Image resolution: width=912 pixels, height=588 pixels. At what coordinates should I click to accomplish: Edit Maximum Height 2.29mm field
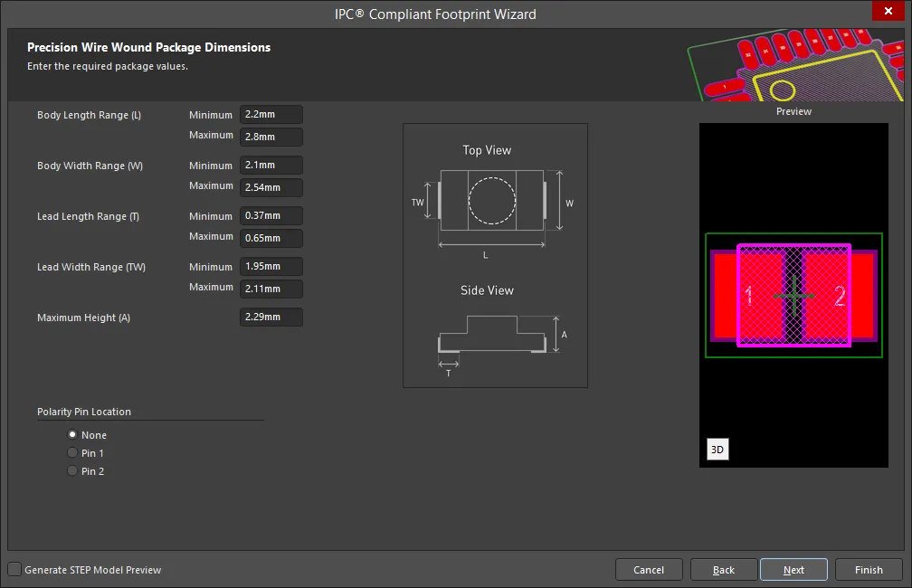271,317
